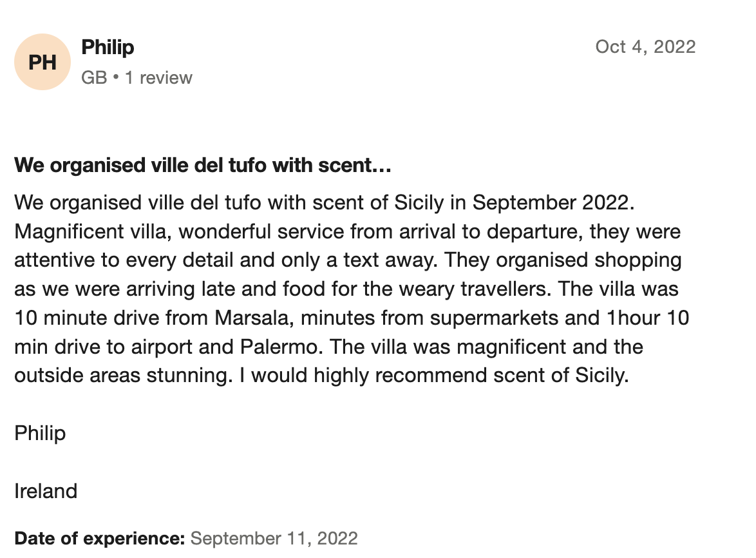Screen dimensions: 756x558
Task: Click the Oct 4, 2022 review date
Action: coord(645,47)
